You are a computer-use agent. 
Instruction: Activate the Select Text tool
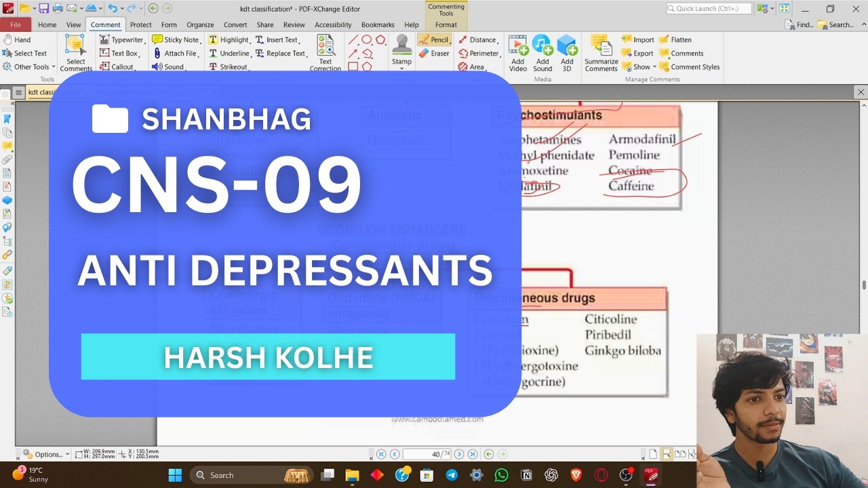pos(24,54)
